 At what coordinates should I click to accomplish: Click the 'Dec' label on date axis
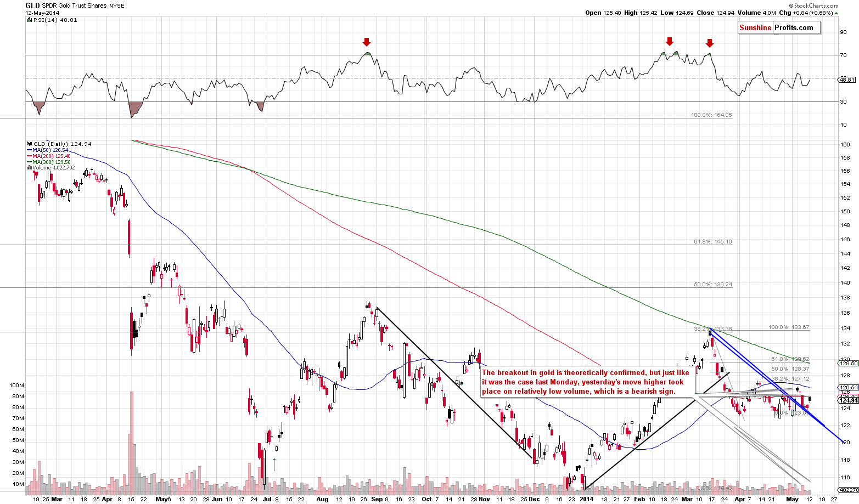point(534,500)
